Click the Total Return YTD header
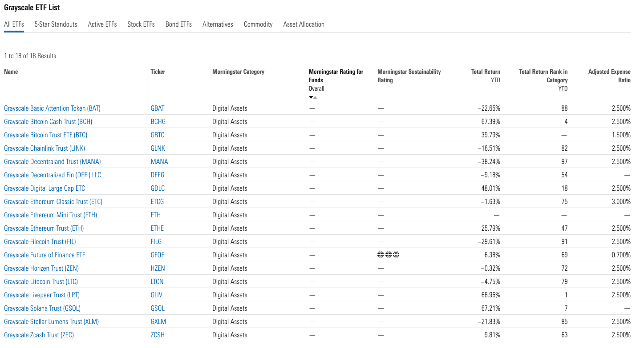Viewport: 644px width, 348px height. pos(486,76)
